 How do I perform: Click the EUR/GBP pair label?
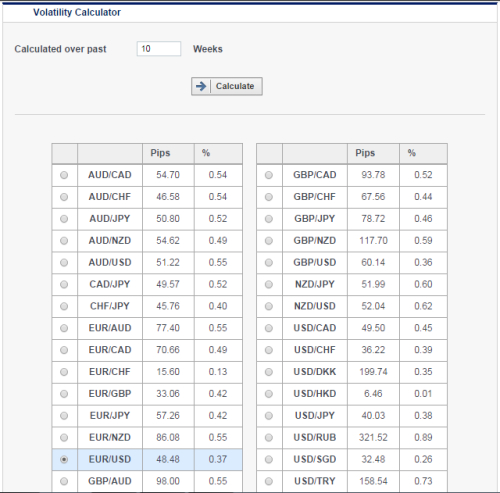(110, 394)
